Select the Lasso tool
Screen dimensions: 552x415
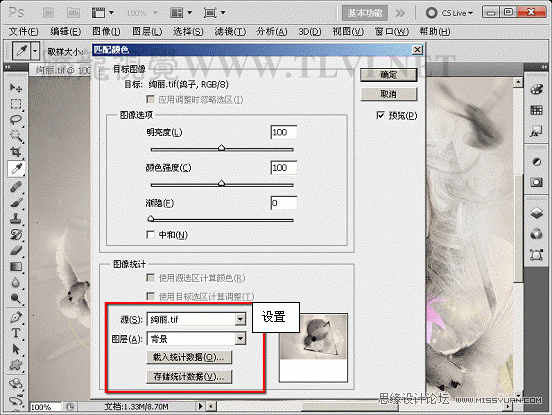click(x=16, y=120)
